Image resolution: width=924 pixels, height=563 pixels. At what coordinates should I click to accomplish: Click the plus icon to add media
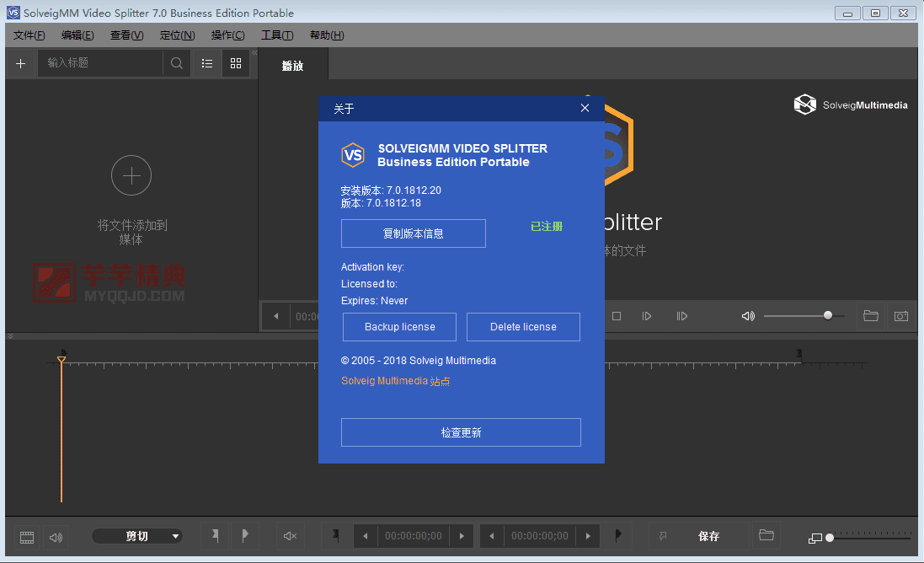[x=20, y=63]
